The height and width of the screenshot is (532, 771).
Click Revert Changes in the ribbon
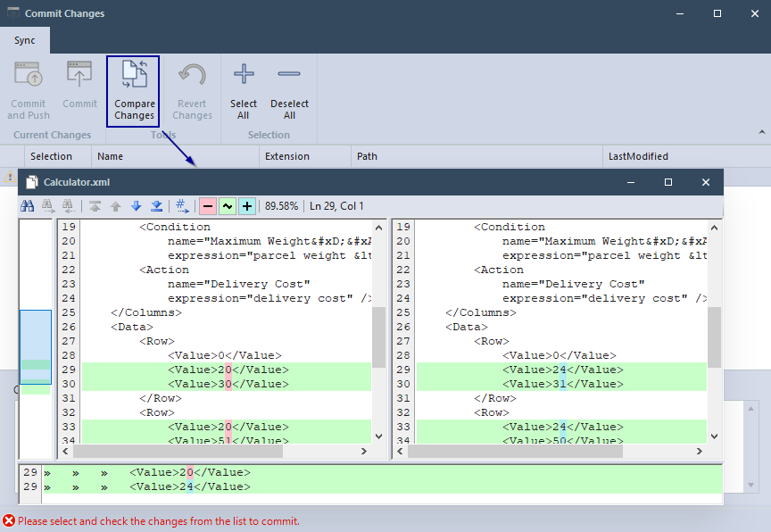coord(192,91)
